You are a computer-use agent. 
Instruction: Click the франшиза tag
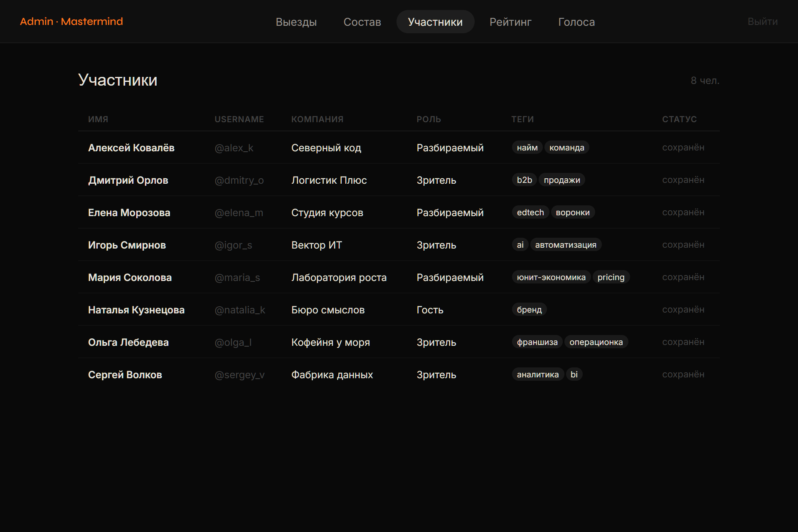click(537, 342)
